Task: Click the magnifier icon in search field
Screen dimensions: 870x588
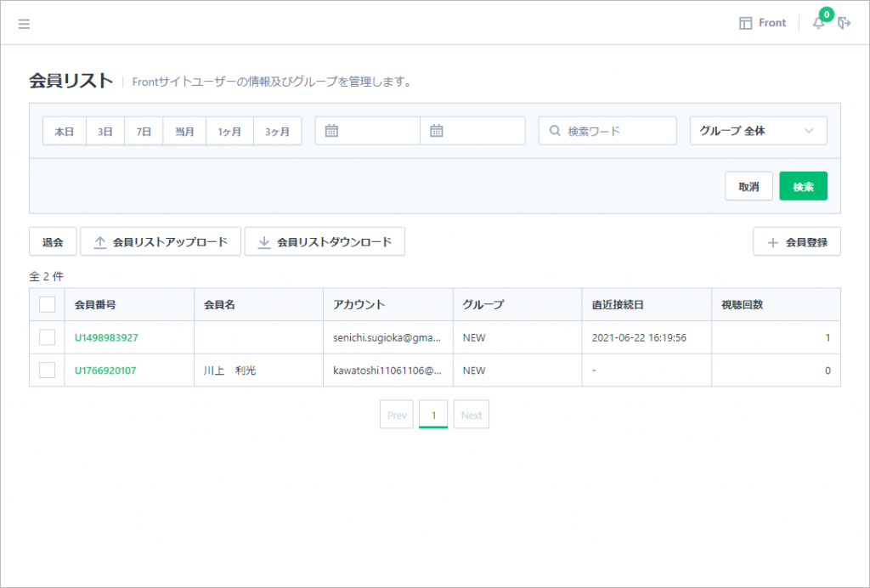Action: (555, 131)
